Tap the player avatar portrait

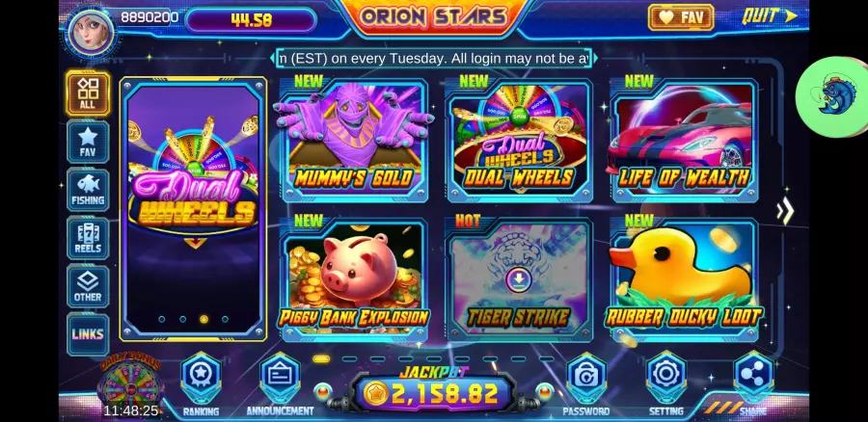(x=92, y=32)
